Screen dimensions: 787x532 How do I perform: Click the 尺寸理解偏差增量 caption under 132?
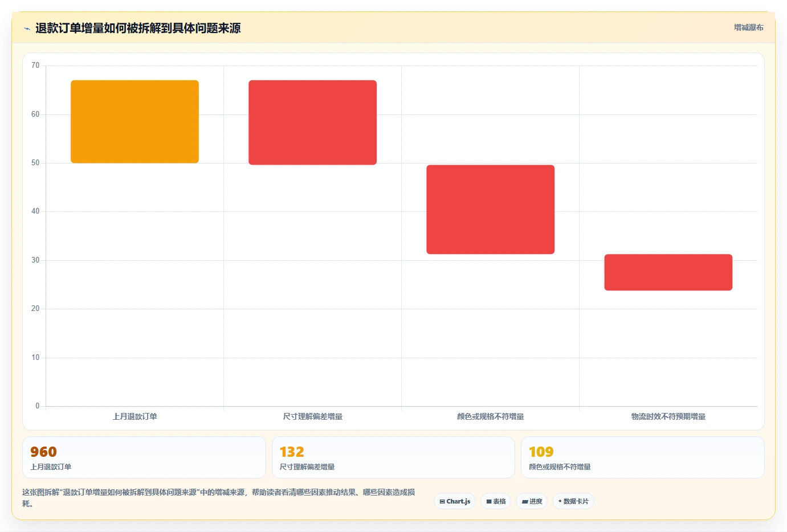click(x=307, y=466)
